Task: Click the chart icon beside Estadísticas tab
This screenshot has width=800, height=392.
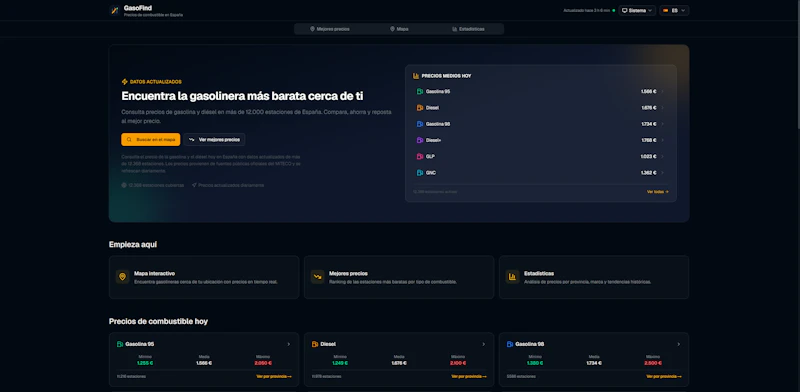Action: tap(455, 29)
